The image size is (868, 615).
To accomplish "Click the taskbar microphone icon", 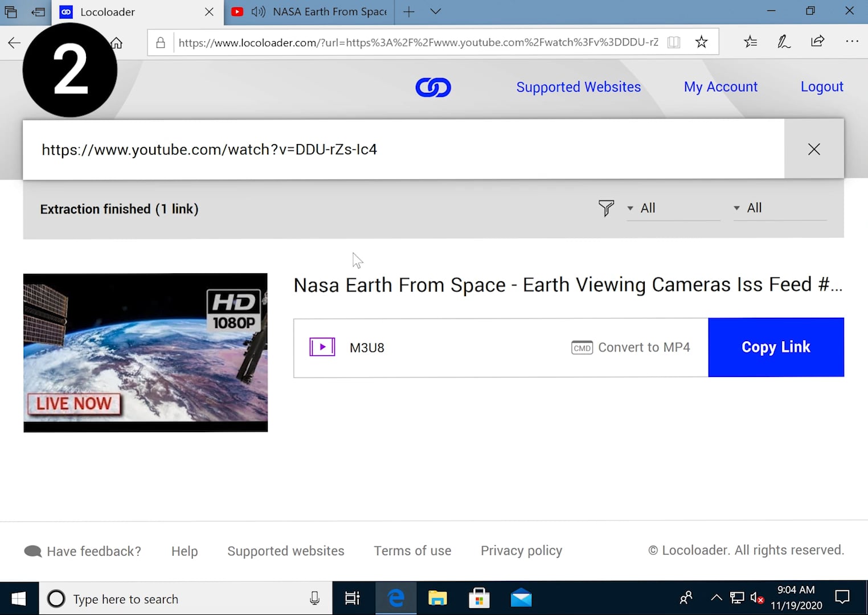I will (314, 598).
